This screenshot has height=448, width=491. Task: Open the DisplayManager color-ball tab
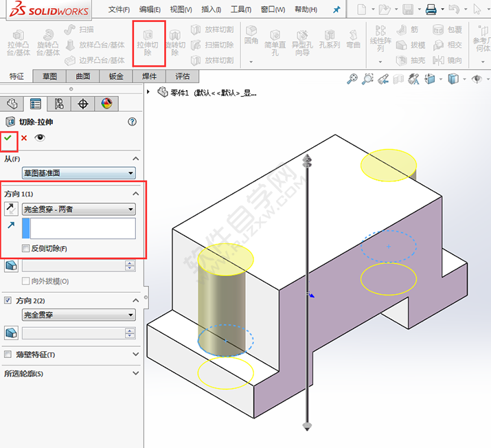(106, 104)
